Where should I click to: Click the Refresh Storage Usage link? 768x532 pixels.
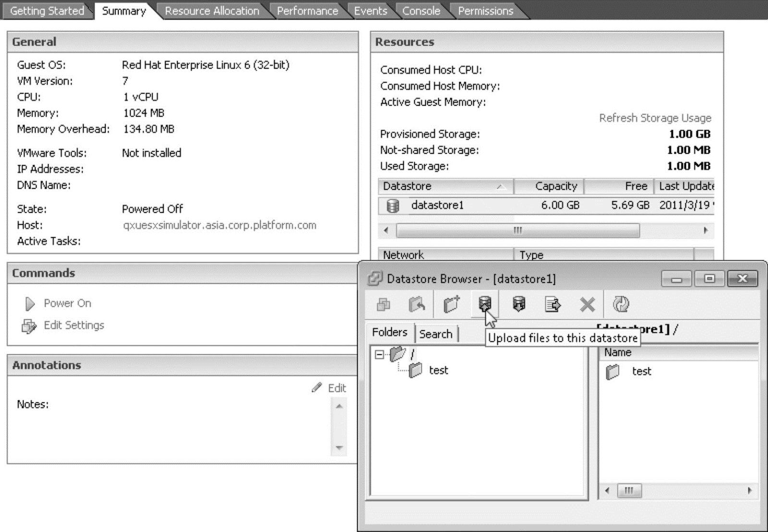click(x=655, y=118)
